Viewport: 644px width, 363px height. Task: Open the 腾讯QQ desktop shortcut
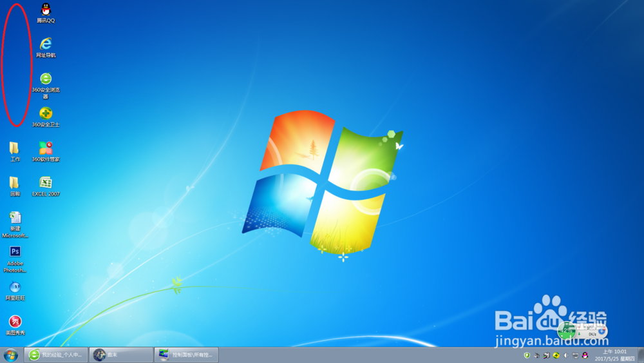46,13
